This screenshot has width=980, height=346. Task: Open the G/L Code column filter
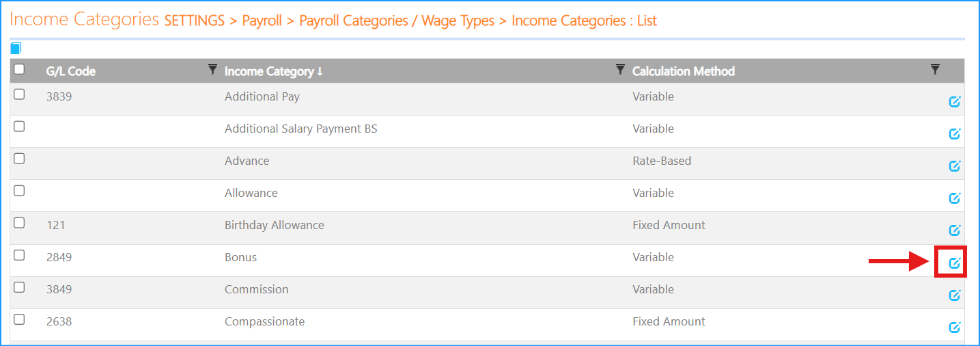point(212,69)
